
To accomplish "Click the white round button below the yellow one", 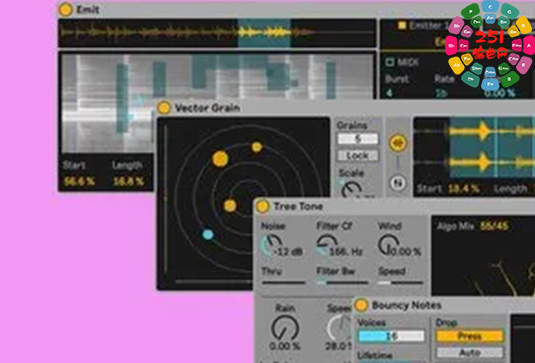I will [397, 183].
